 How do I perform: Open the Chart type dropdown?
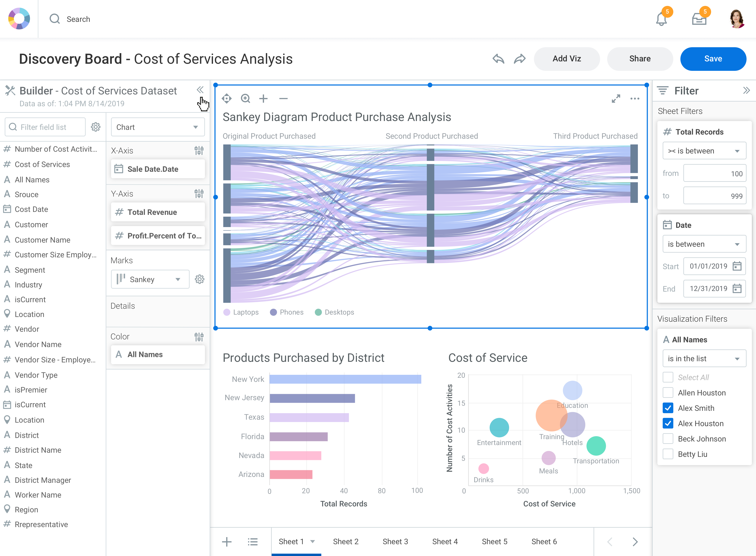click(157, 127)
